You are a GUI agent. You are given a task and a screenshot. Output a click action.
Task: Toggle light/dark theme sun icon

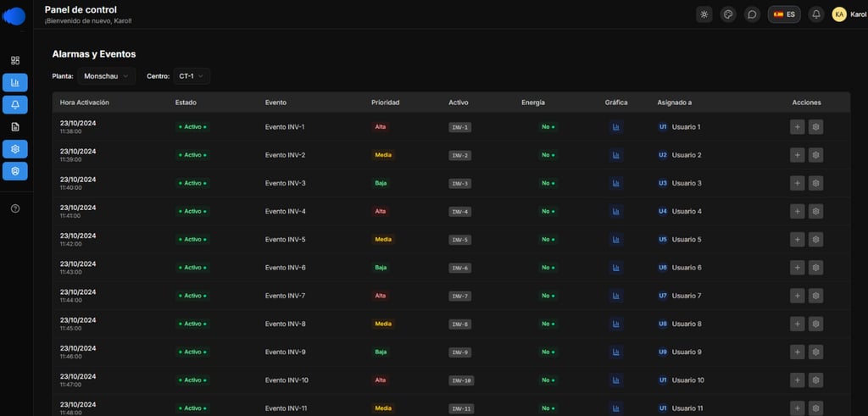[704, 14]
